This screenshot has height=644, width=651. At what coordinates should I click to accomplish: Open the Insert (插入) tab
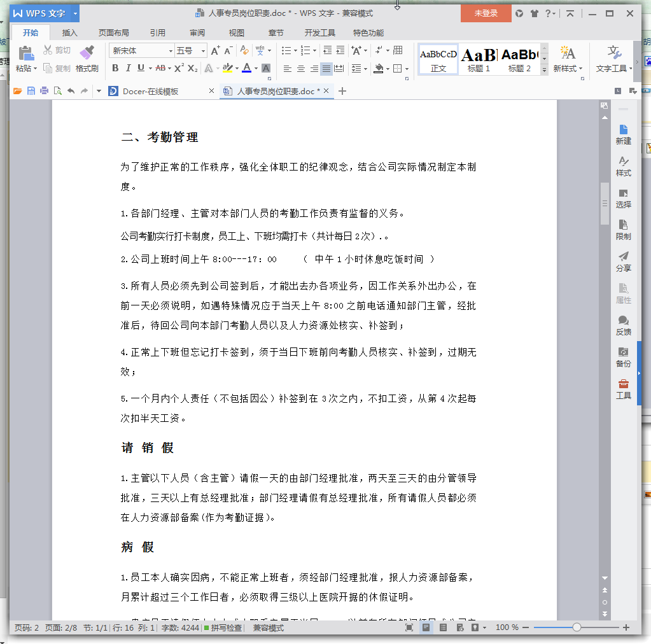click(70, 33)
